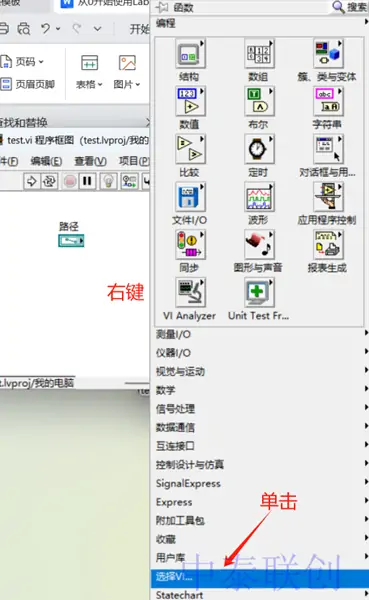Image resolution: width=369 pixels, height=600 pixels.
Task: Open the undo history dropdown arrow
Action: [x=58, y=29]
